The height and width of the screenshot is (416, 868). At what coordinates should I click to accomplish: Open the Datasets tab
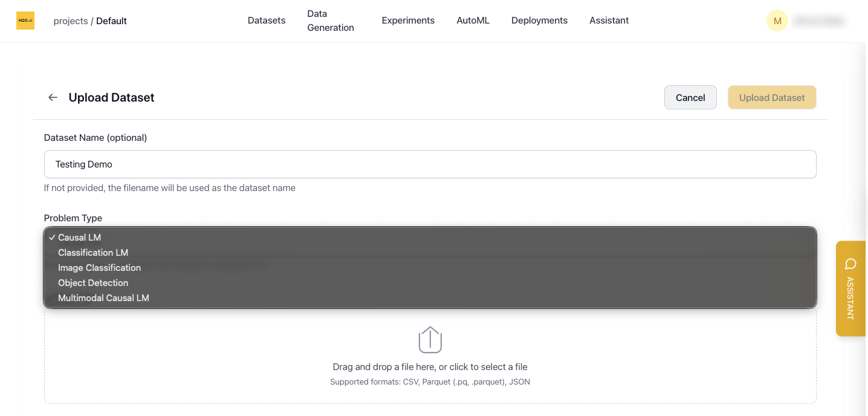267,21
